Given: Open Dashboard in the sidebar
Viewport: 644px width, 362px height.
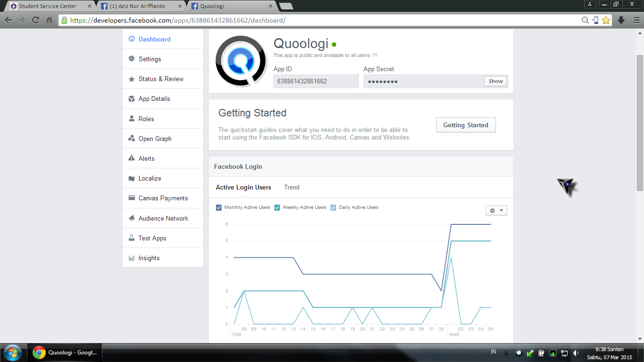Looking at the screenshot, I should (x=163, y=39).
